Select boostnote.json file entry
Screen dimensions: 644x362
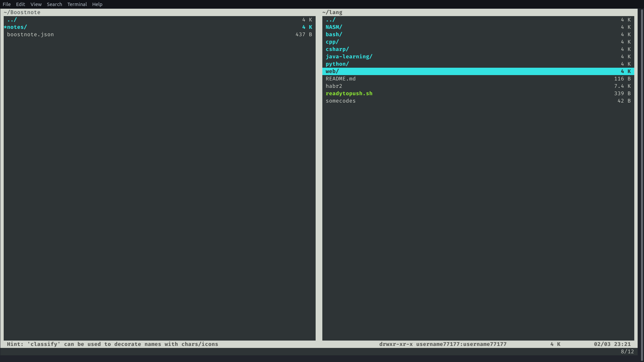30,35
